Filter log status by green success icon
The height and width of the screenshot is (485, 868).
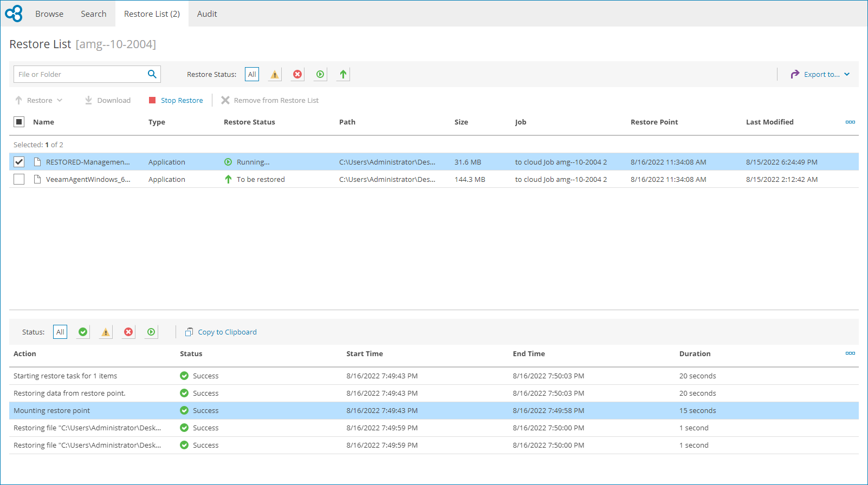coord(83,332)
